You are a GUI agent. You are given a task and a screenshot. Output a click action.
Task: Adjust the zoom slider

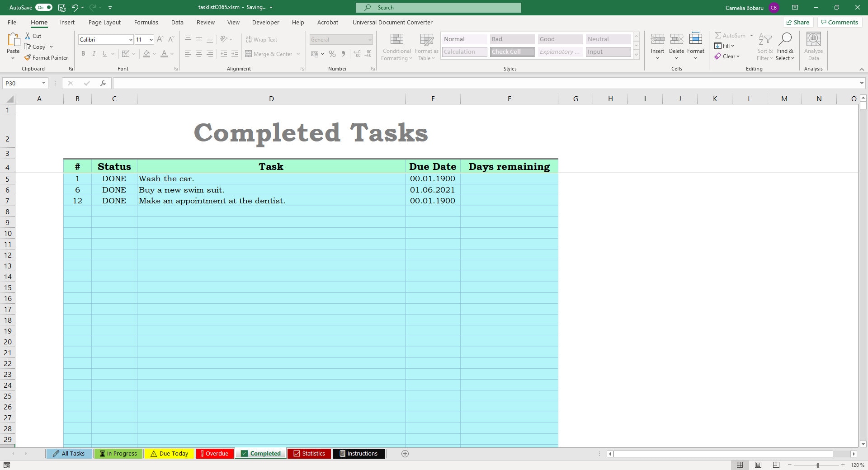point(818,465)
